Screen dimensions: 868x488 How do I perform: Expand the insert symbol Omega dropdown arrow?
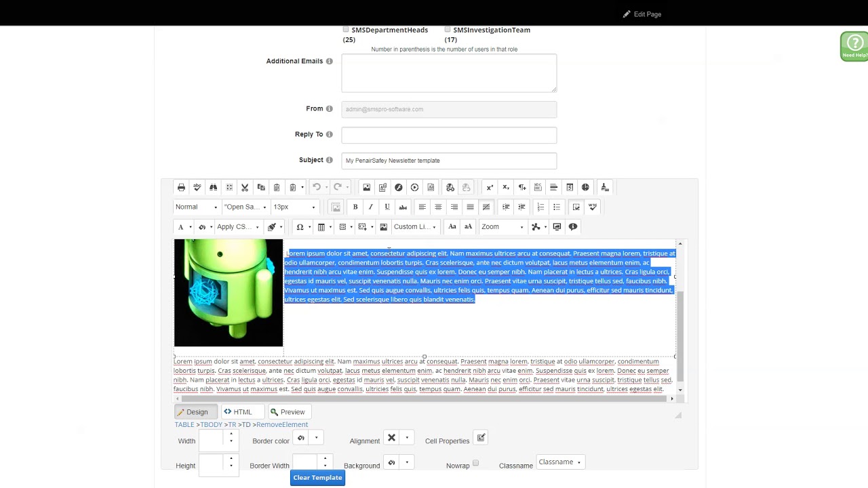[309, 227]
